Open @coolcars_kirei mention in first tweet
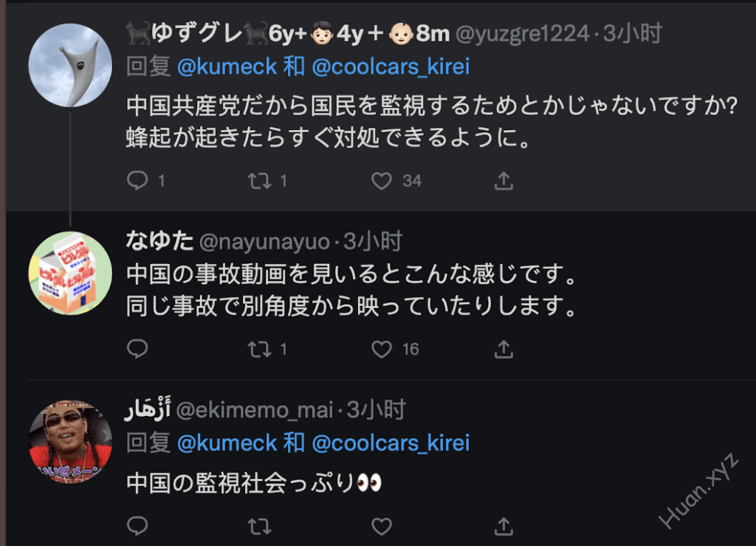Viewport: 756px width, 546px height. [x=391, y=67]
